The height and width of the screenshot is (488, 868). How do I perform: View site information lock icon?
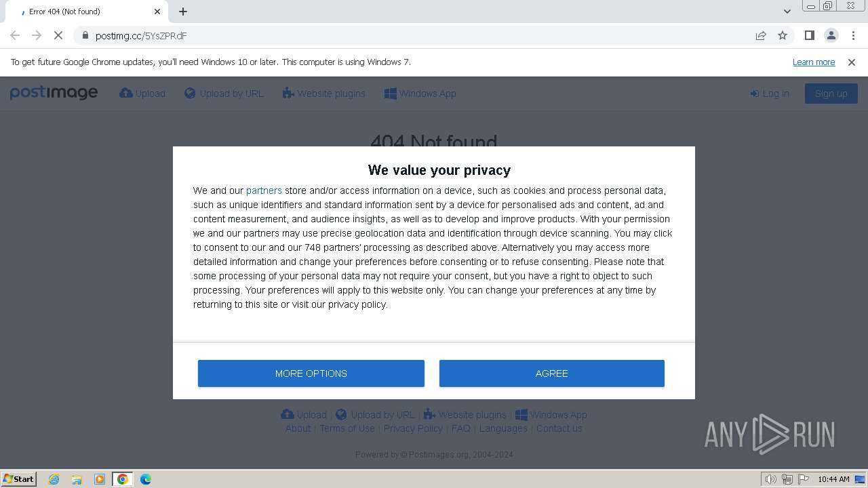(85, 35)
